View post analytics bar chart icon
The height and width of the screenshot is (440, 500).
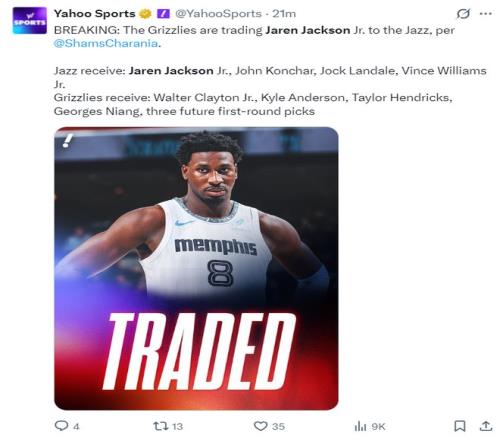(x=360, y=426)
